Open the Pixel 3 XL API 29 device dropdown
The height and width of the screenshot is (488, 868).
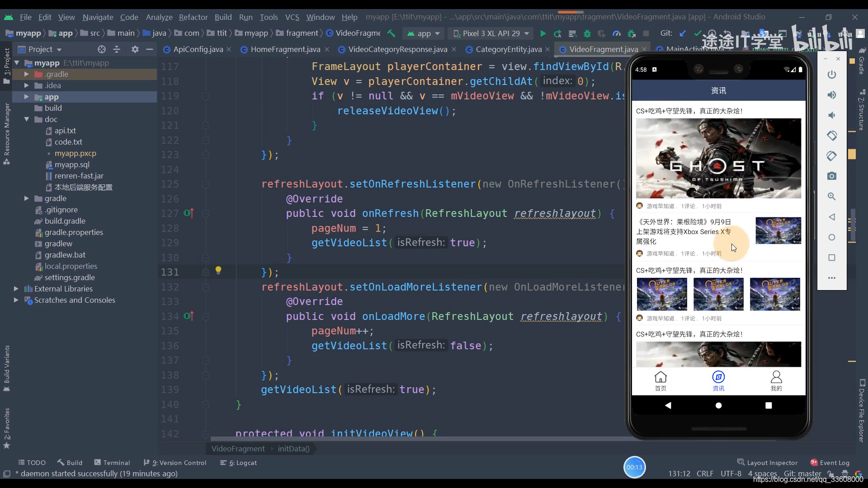(x=491, y=33)
